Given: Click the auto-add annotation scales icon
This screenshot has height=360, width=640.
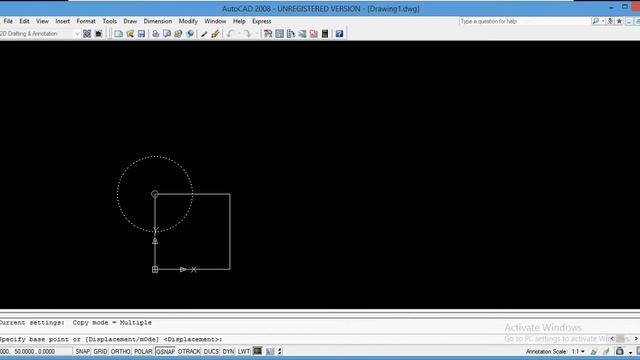Looking at the screenshot, I should point(606,351).
